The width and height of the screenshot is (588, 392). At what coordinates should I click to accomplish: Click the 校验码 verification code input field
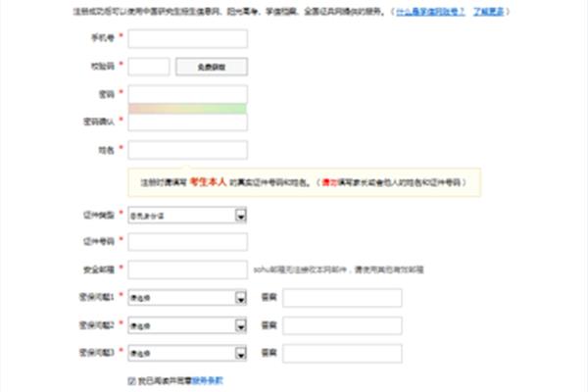click(x=149, y=67)
